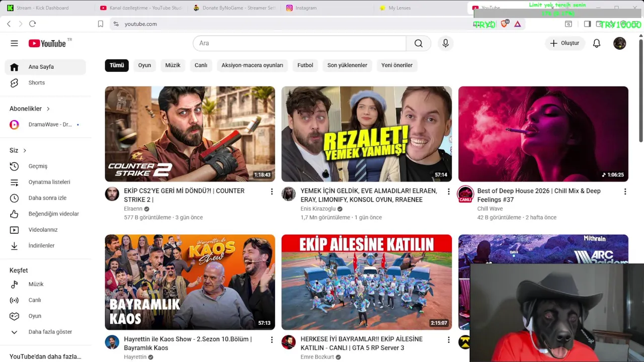Open Oynatma listeleri playlists
Screen dimensions: 644x362
point(45,182)
